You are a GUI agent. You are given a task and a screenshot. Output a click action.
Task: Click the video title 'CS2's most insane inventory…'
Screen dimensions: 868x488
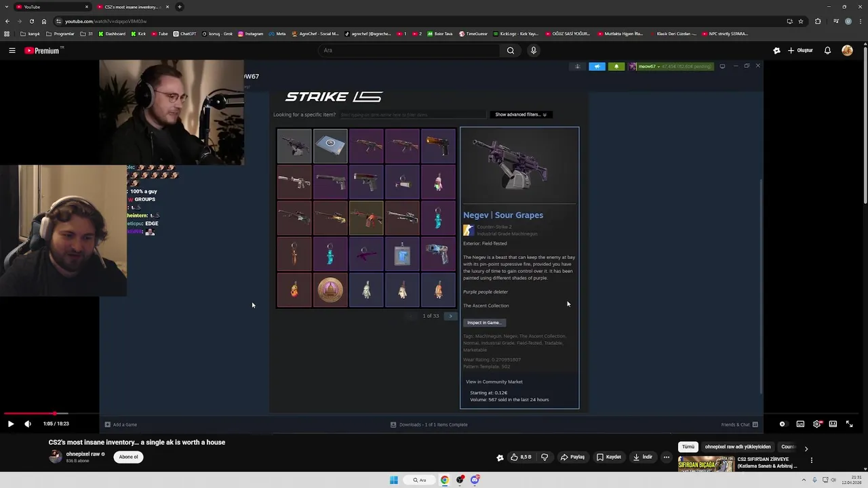[137, 442]
